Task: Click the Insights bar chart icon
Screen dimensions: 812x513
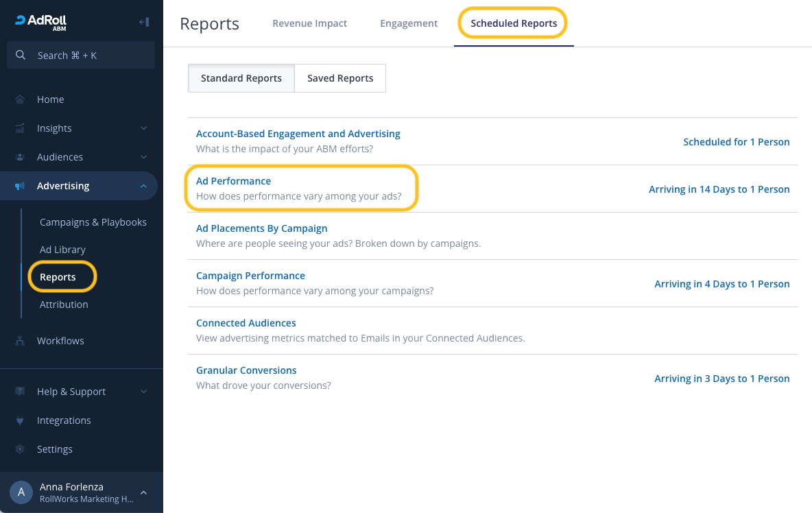Action: pos(20,128)
